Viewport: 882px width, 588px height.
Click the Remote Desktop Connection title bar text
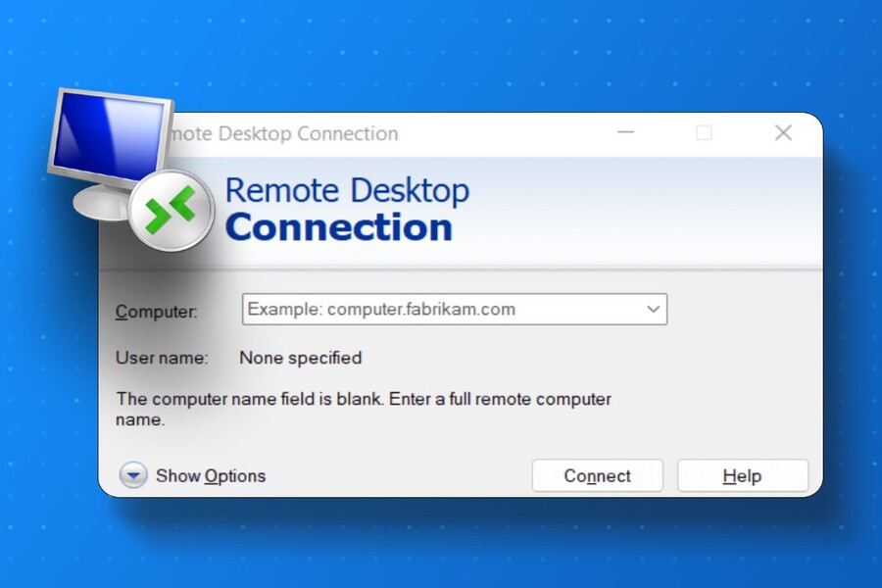(284, 133)
